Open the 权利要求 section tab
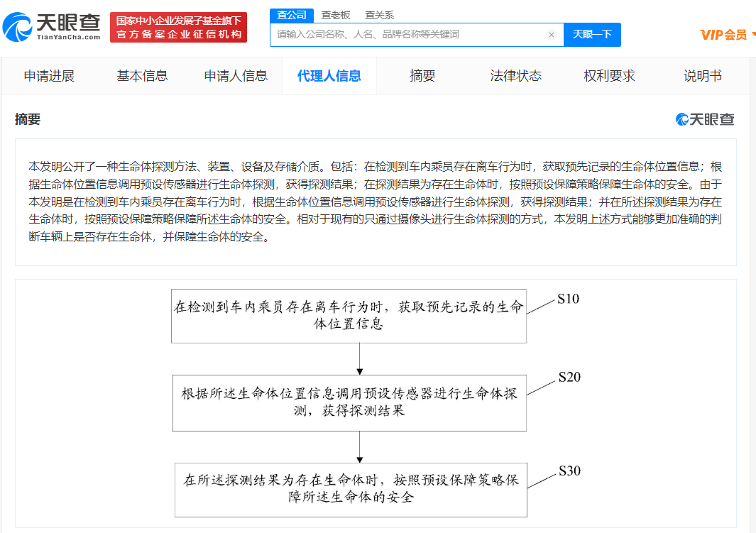The image size is (756, 533). coord(610,76)
